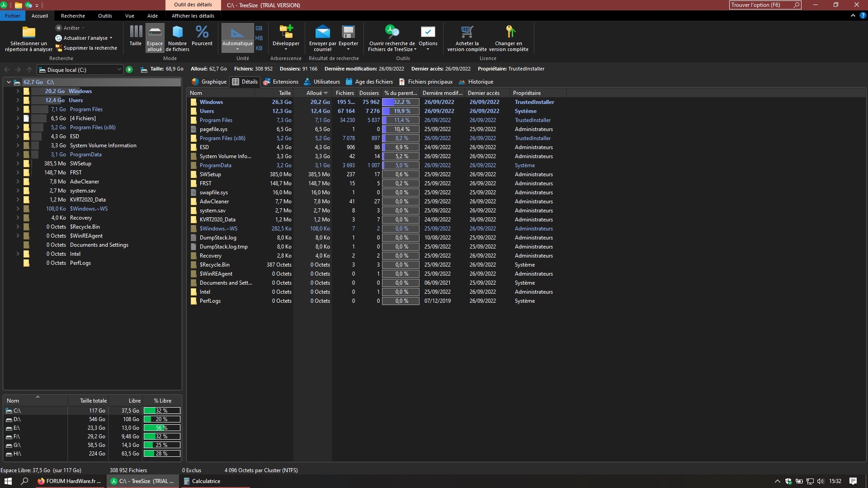Click Actualiser l'analyse refresh icon

pos(58,38)
